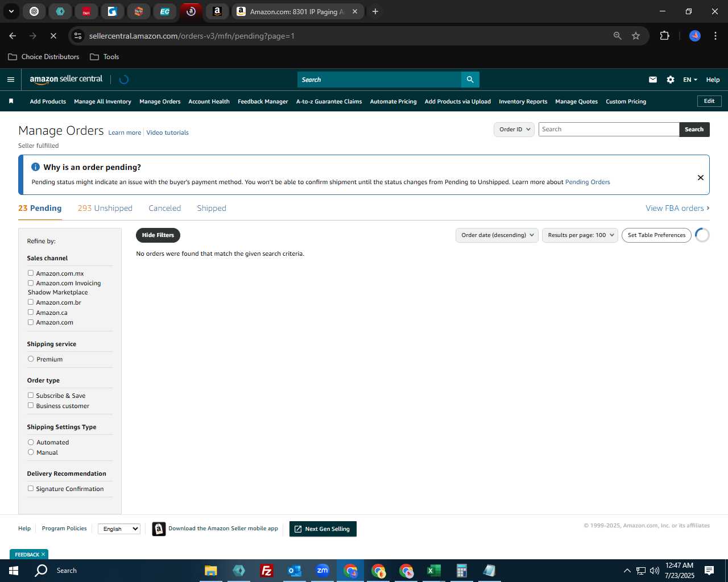Open the mail messages envelope icon
Image resolution: width=728 pixels, height=582 pixels.
click(x=653, y=80)
